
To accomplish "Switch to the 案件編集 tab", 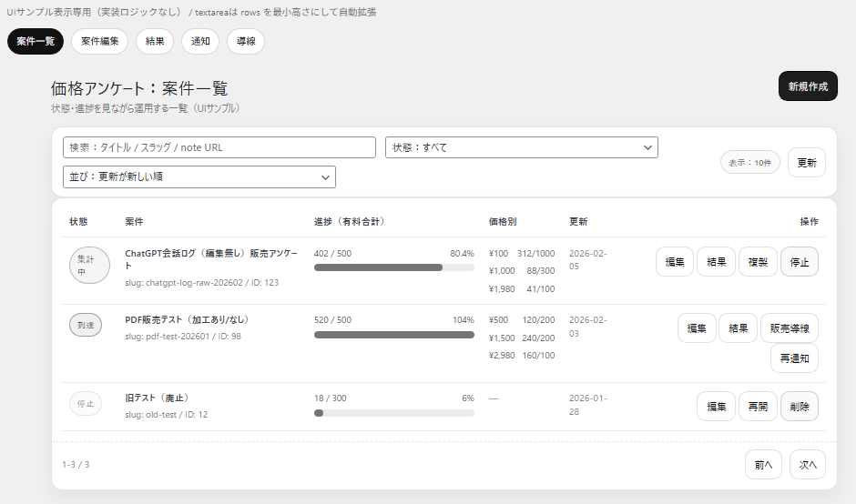I will [x=99, y=41].
